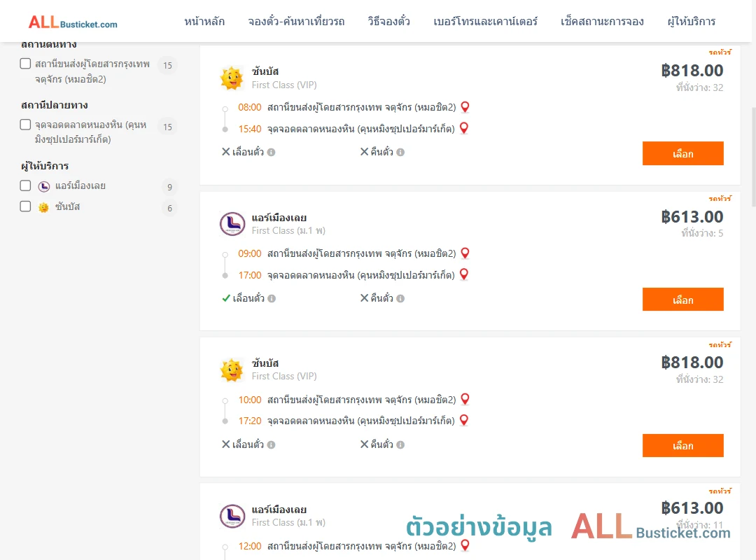Click the map pin for 17:00 arrival stop
Viewport: 756px width, 560px height.
(464, 274)
